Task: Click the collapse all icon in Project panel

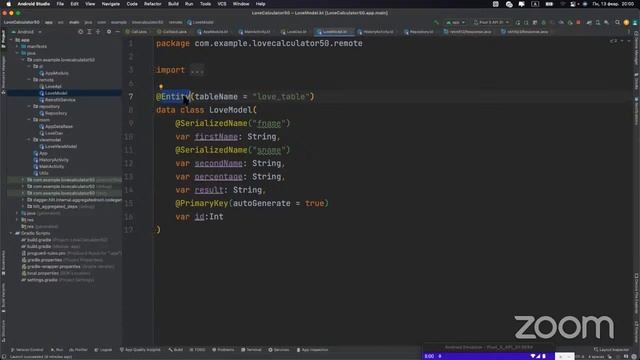Action: click(x=98, y=31)
